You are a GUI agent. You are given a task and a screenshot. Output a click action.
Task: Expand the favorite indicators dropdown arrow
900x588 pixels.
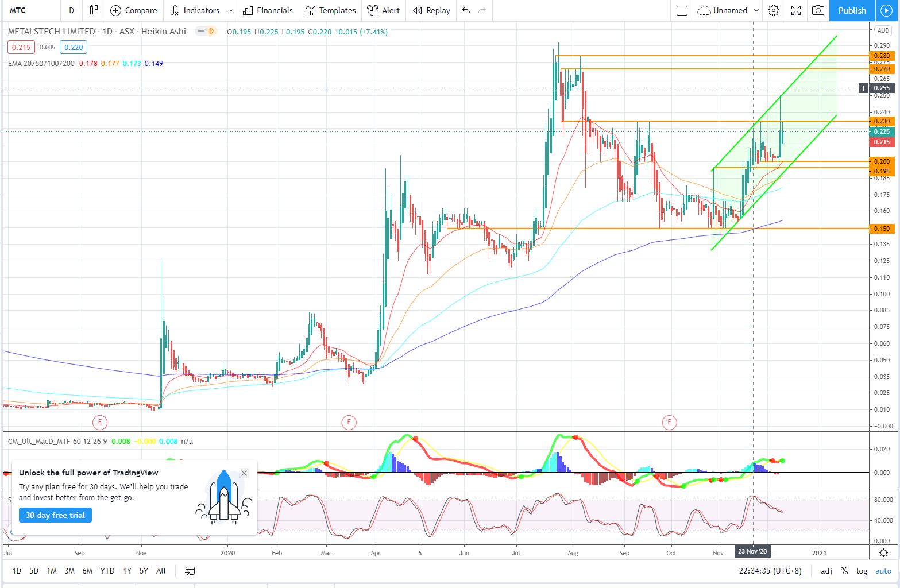pyautogui.click(x=231, y=10)
